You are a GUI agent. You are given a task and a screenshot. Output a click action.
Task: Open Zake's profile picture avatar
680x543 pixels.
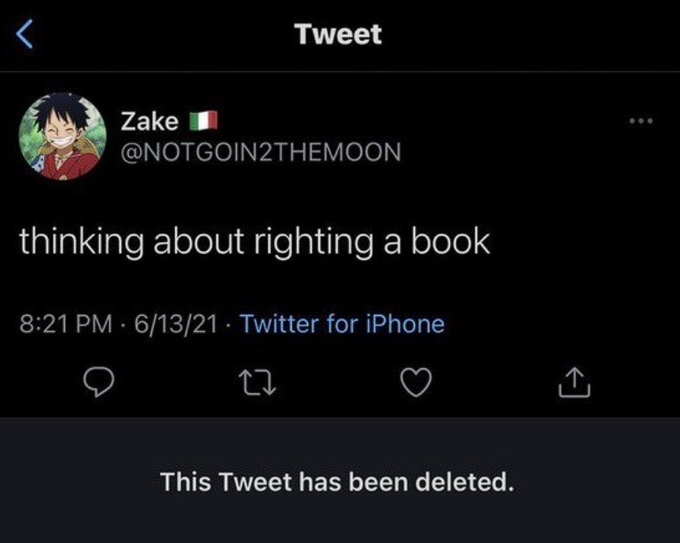tap(63, 135)
